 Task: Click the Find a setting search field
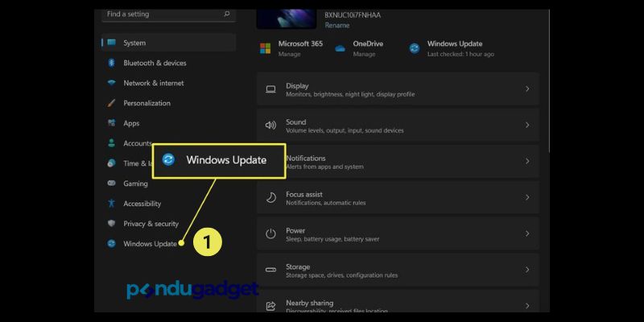point(168,14)
